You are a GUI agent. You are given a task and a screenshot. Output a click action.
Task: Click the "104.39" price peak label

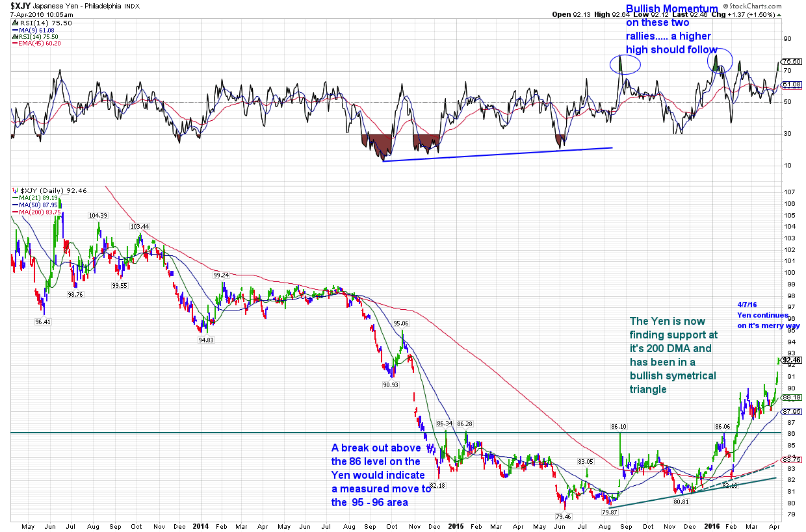point(98,215)
